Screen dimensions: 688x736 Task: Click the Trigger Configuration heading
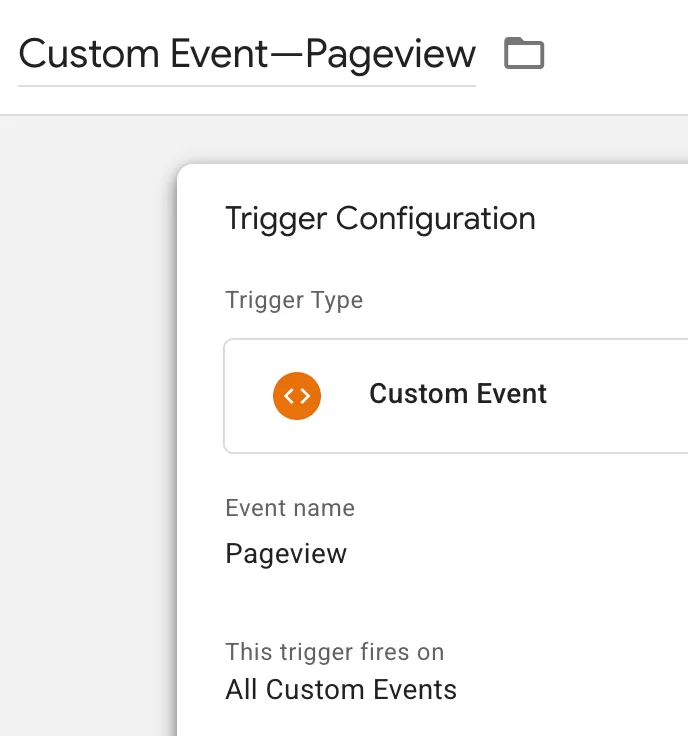click(380, 219)
